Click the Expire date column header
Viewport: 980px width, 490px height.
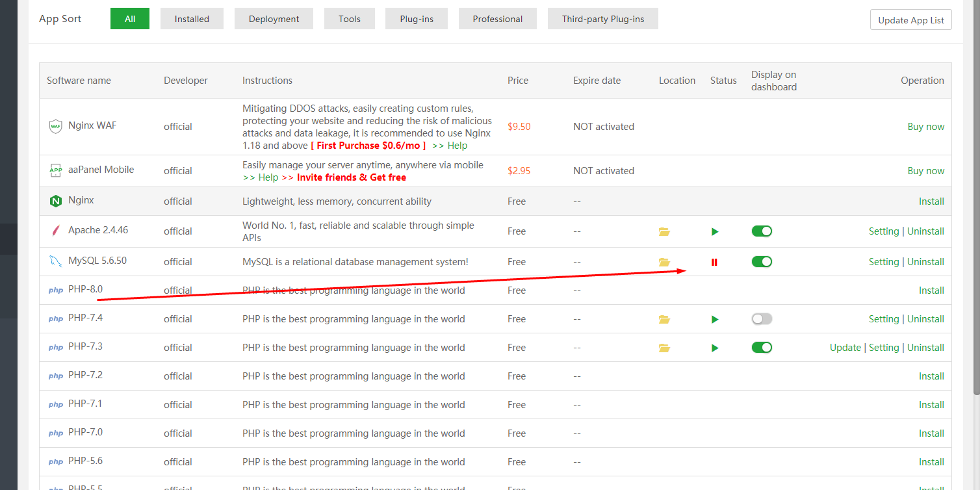tap(597, 81)
